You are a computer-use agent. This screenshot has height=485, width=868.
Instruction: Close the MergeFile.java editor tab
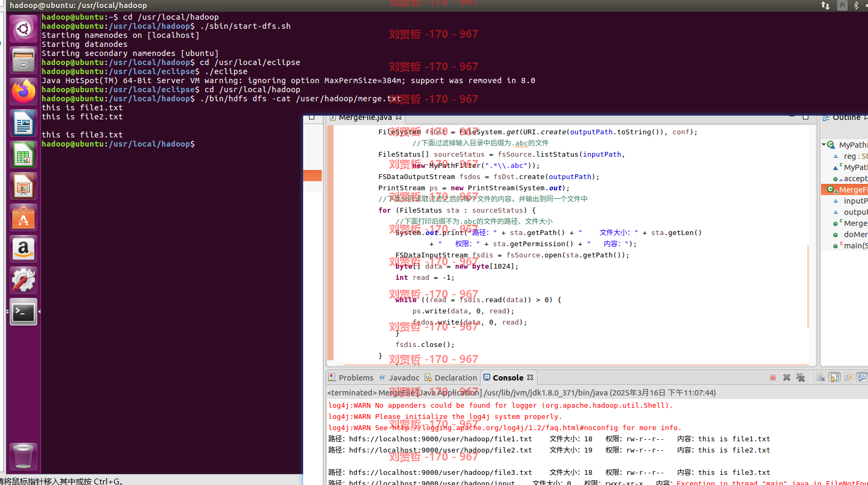[x=399, y=117]
